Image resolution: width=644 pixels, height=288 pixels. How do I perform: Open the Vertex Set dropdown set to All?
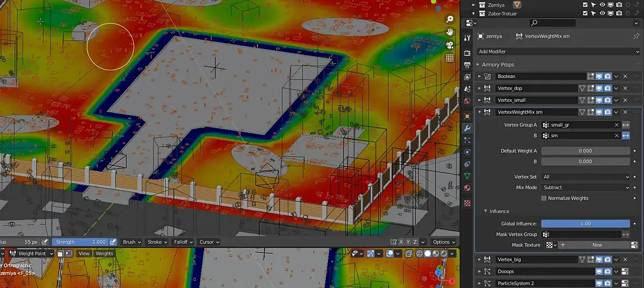click(585, 177)
